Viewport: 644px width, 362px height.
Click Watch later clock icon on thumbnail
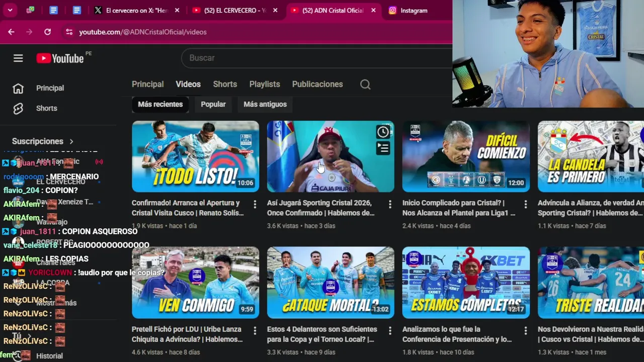pyautogui.click(x=383, y=132)
